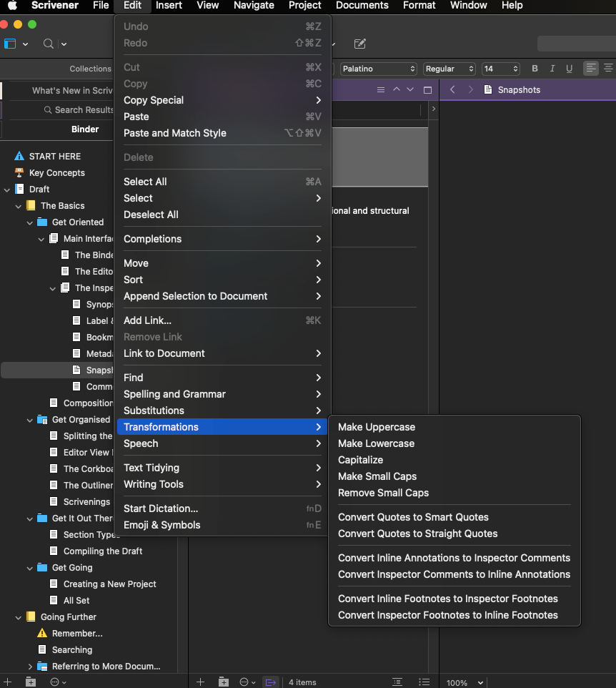The height and width of the screenshot is (688, 616).
Task: Open the Format menu in menu bar
Action: click(x=419, y=6)
